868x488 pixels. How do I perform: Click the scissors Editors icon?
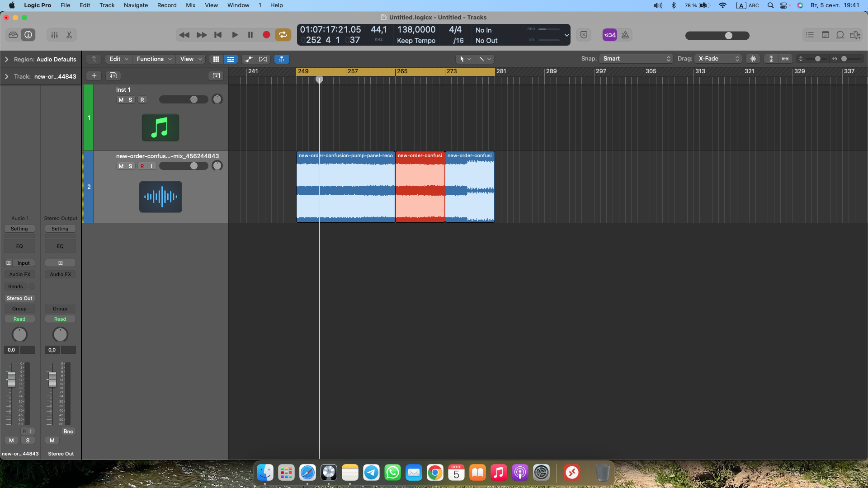click(x=69, y=35)
